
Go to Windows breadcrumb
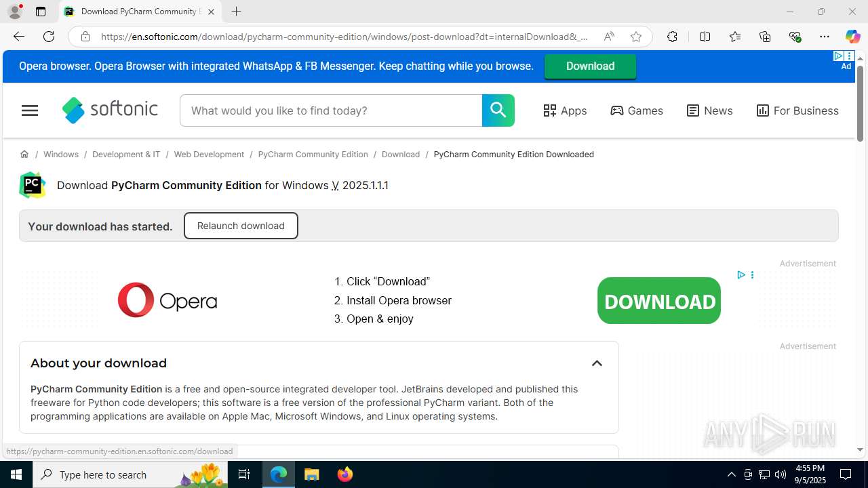tap(61, 155)
